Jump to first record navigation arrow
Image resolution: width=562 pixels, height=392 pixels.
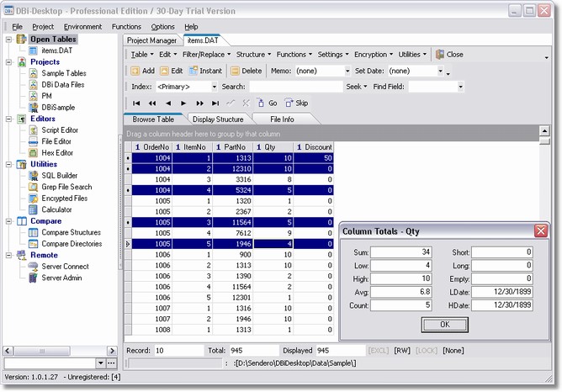tap(136, 103)
